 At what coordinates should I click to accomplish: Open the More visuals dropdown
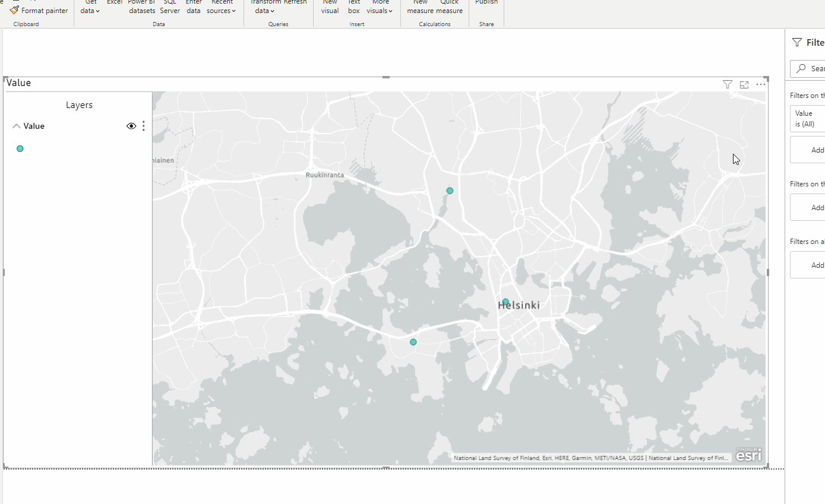click(x=380, y=7)
